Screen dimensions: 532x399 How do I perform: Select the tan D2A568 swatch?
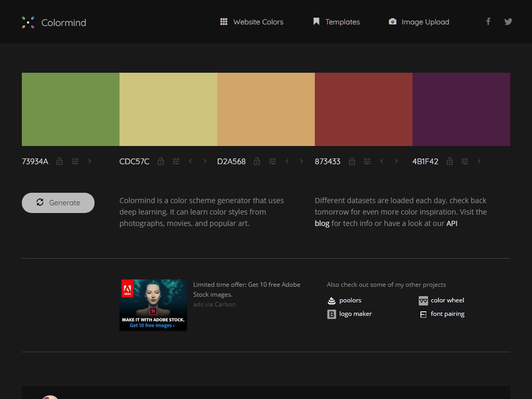click(266, 109)
